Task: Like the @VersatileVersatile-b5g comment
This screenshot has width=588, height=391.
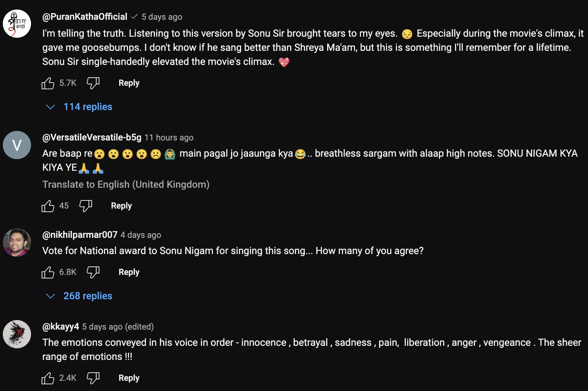Action: tap(48, 206)
